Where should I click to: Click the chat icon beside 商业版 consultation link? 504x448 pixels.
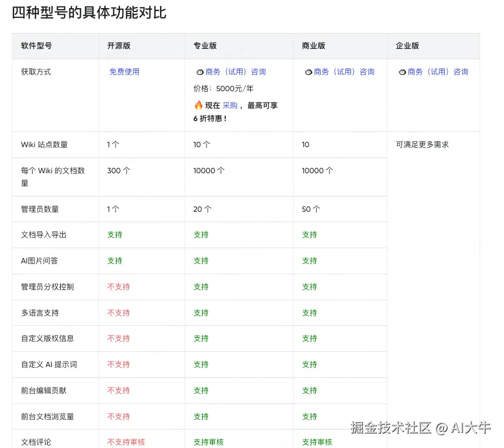point(308,72)
